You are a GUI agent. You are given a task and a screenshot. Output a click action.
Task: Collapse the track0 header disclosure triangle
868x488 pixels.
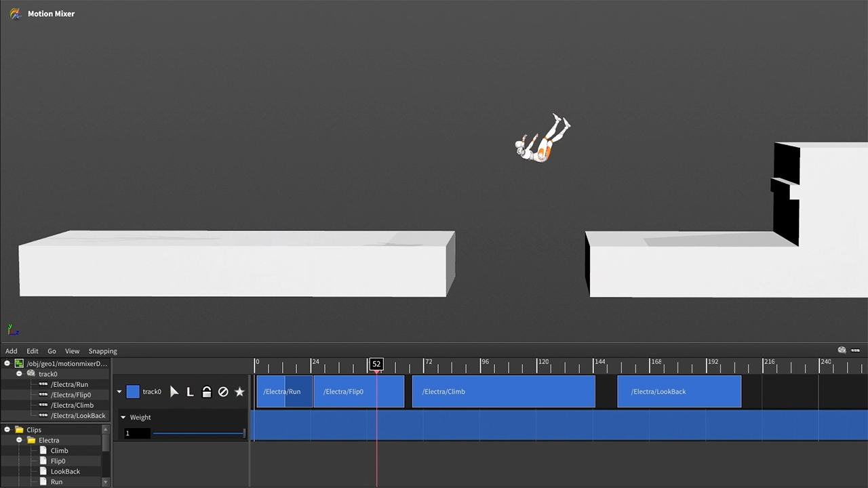pyautogui.click(x=119, y=392)
